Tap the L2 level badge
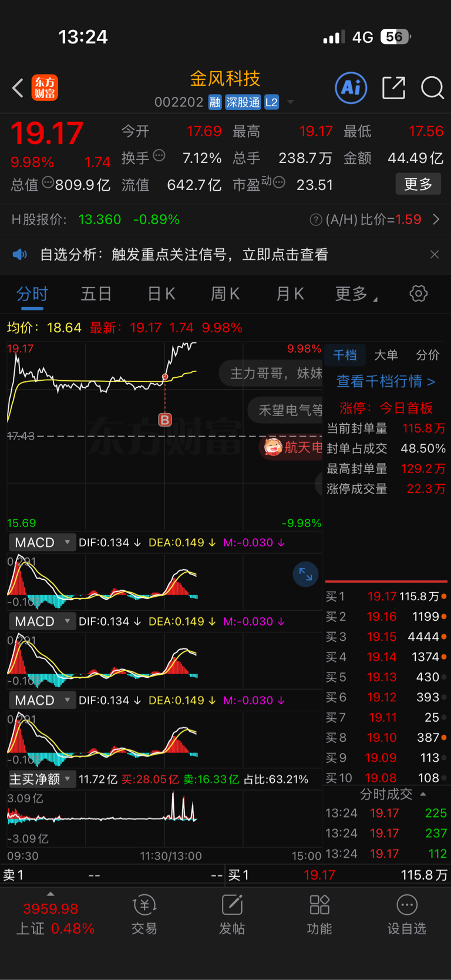 tap(271, 103)
